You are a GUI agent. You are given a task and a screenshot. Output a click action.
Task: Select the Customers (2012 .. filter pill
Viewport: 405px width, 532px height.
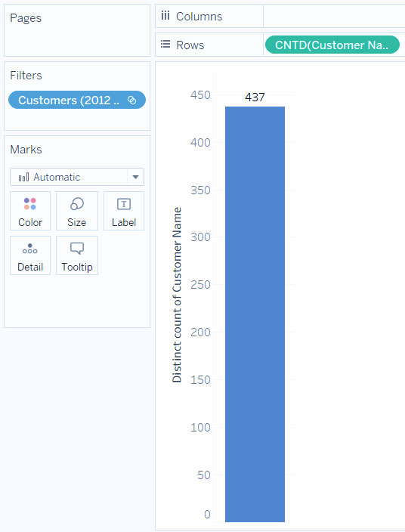(77, 100)
